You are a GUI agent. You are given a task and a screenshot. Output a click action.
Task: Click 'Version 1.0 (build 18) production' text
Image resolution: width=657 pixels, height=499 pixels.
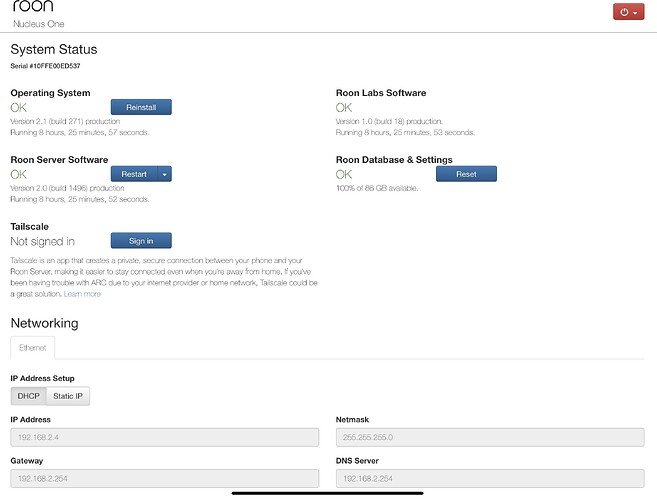[x=389, y=121]
